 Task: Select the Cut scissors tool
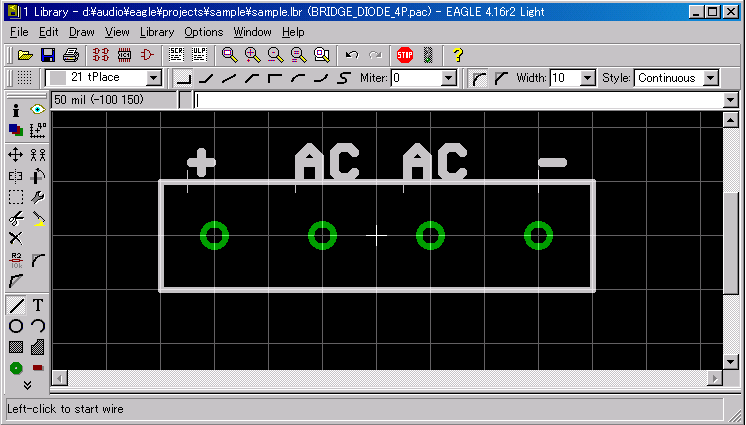[x=16, y=218]
